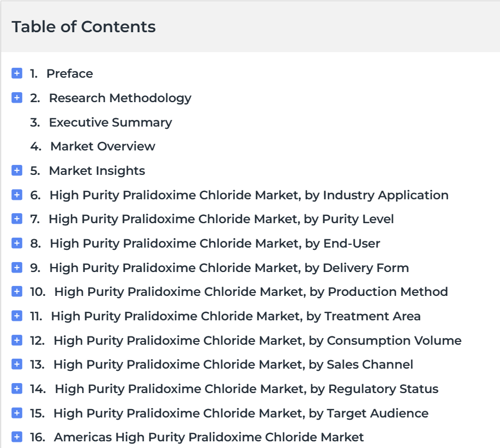Expand Production Method section plus icon
The width and height of the screenshot is (500, 448).
17,291
